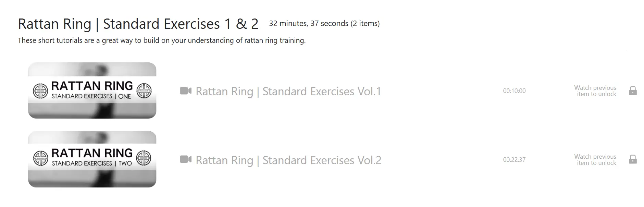Click the "STANDARD EXERCISES | ONE" thumbnail caption
644x207 pixels.
91,96
